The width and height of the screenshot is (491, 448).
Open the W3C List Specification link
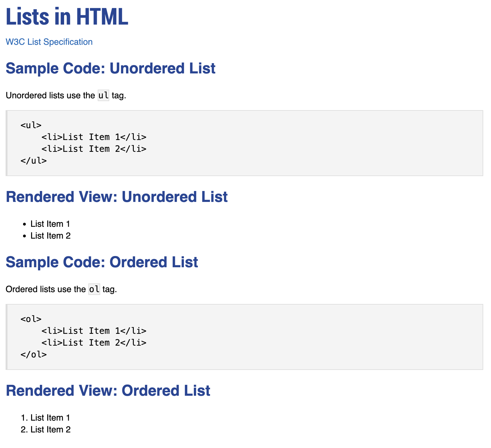(x=49, y=42)
